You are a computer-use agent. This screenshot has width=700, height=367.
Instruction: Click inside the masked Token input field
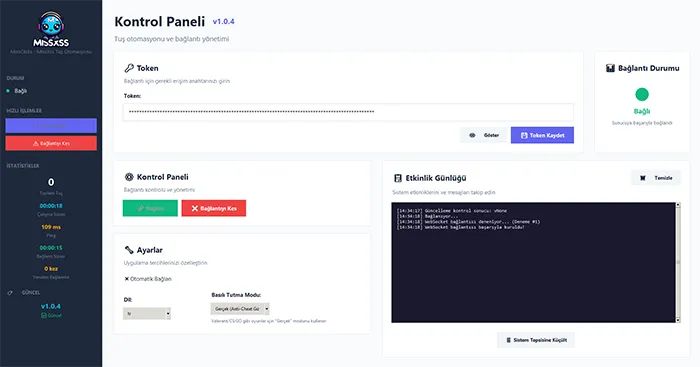pos(348,112)
